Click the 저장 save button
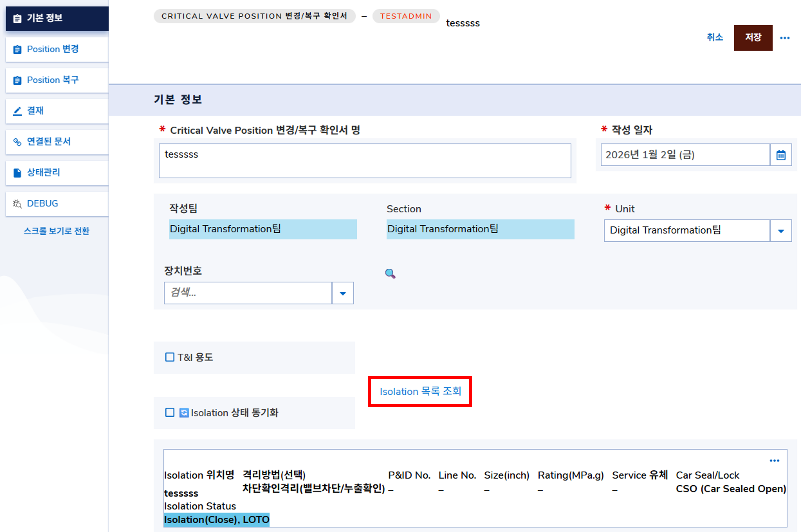801x532 pixels. [x=753, y=38]
